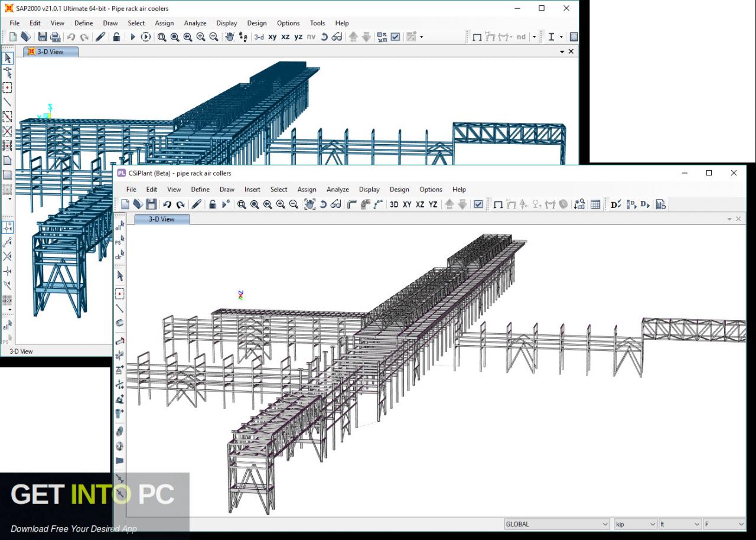
Task: Close the SAP2000 3-D View pane
Action: [x=571, y=52]
